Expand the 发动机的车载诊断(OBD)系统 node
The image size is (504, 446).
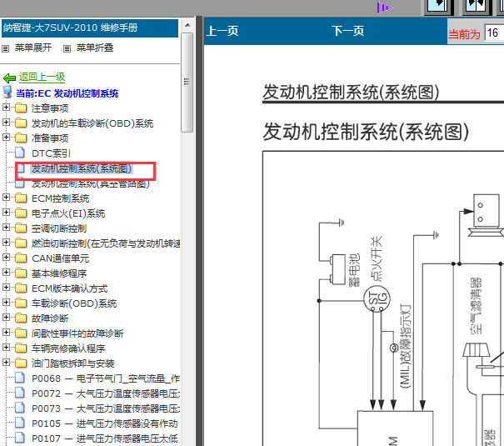point(6,123)
